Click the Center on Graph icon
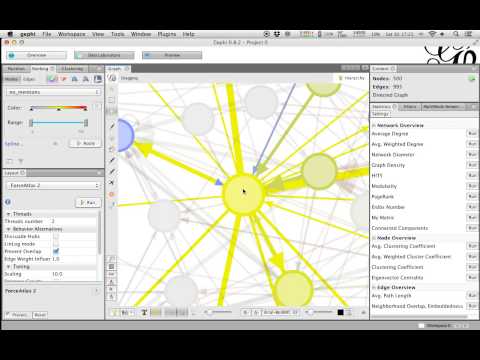The image size is (480, 360). (112, 259)
